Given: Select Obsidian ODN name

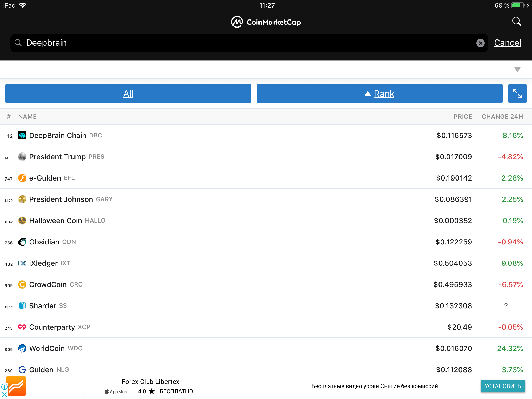Looking at the screenshot, I should (x=52, y=242).
